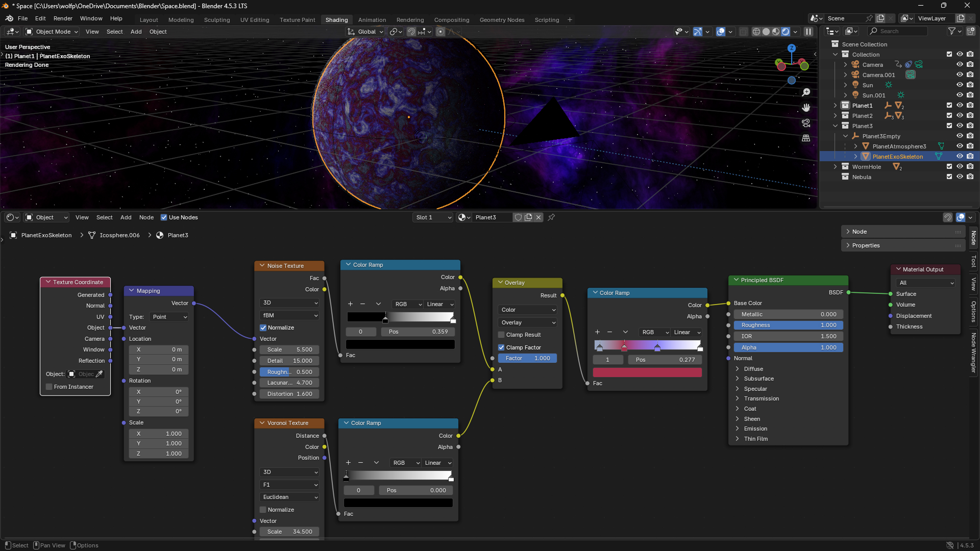Click the Voronoi Scale 34.500 field
This screenshot has width=980, height=551.
tap(289, 532)
